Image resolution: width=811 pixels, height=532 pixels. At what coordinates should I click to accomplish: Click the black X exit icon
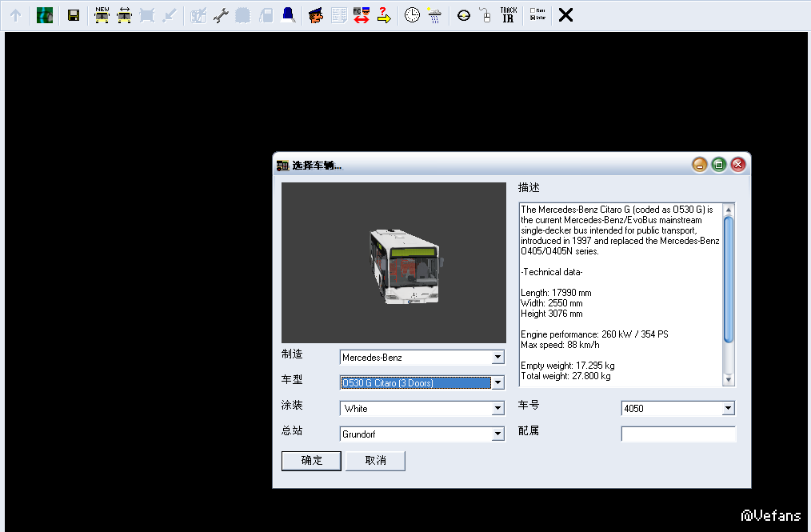click(x=565, y=15)
